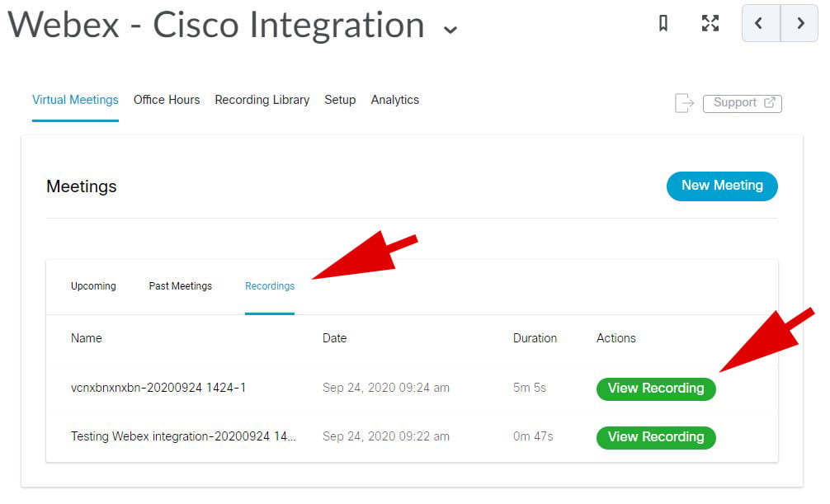The image size is (830, 504).
Task: Create a New Meeting
Action: pyautogui.click(x=721, y=186)
